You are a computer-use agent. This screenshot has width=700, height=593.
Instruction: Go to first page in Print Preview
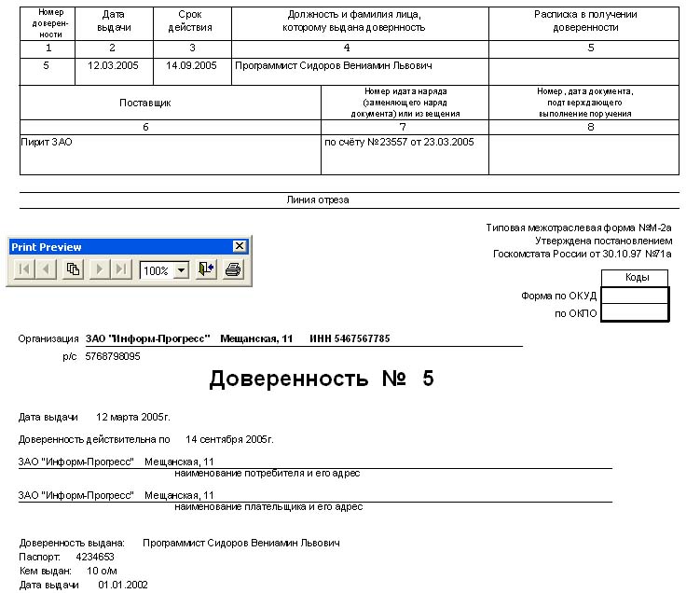coord(24,269)
